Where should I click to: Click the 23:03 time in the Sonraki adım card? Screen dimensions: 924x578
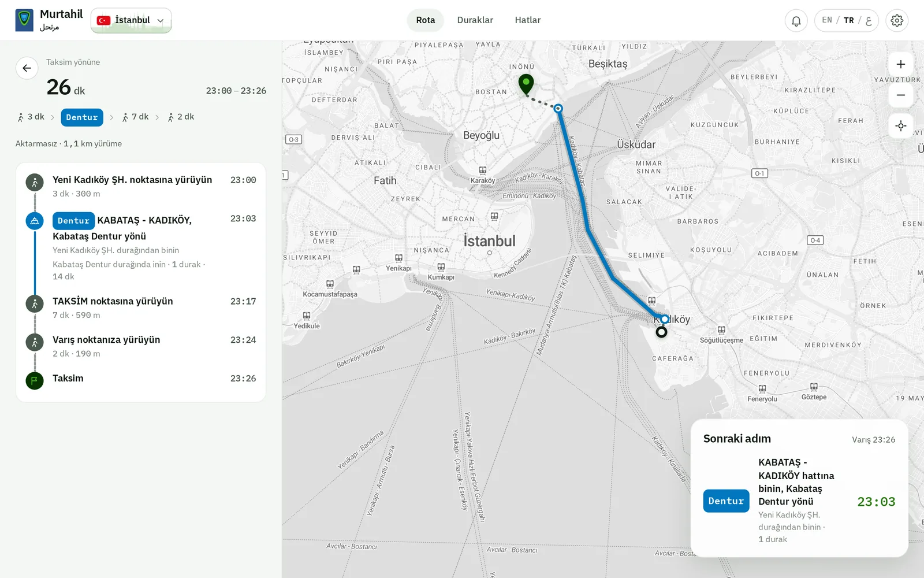point(876,502)
